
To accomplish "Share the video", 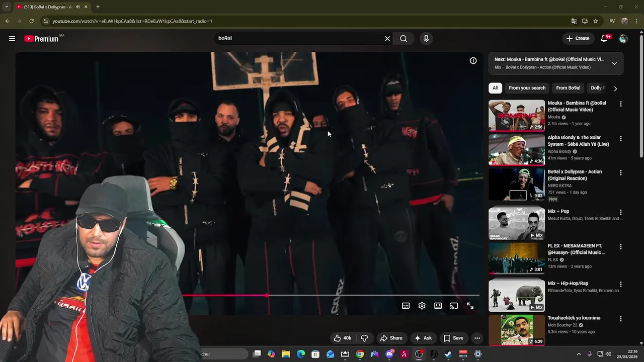I will coord(391,338).
